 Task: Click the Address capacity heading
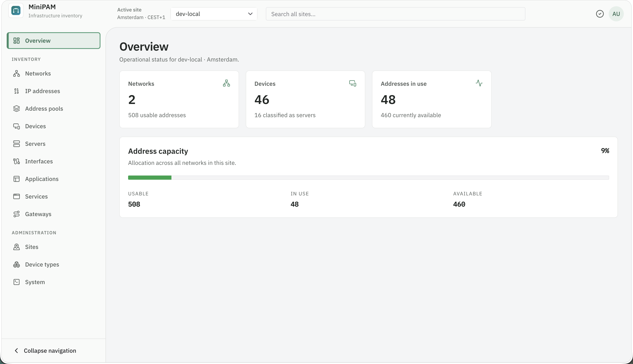pyautogui.click(x=158, y=151)
